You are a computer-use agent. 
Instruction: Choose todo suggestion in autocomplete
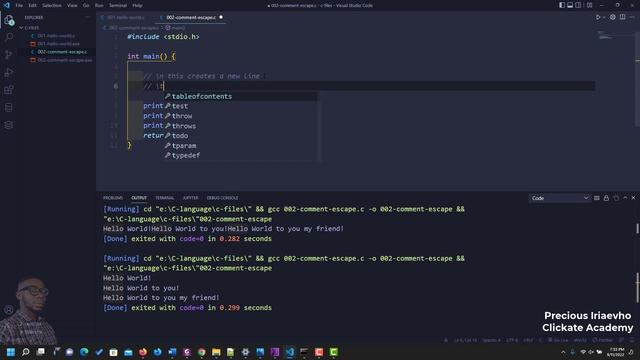242,136
